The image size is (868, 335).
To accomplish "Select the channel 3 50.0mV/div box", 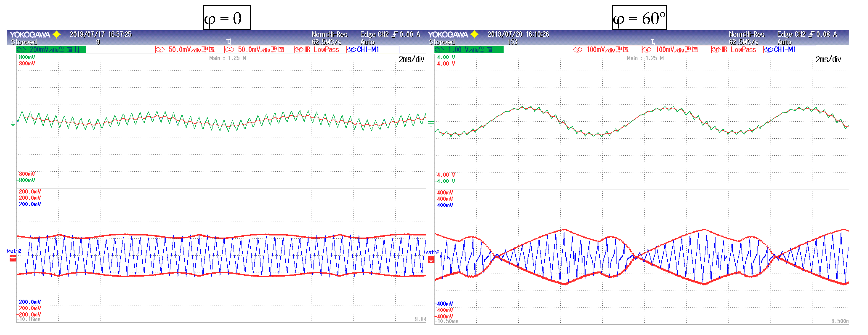I will pyautogui.click(x=190, y=50).
